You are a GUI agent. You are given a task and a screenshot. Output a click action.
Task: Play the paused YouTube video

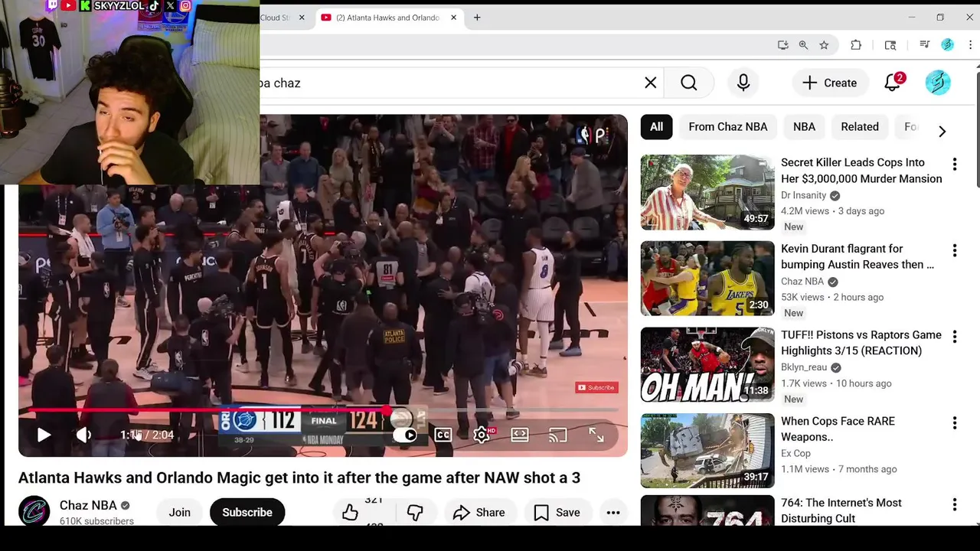tap(44, 435)
